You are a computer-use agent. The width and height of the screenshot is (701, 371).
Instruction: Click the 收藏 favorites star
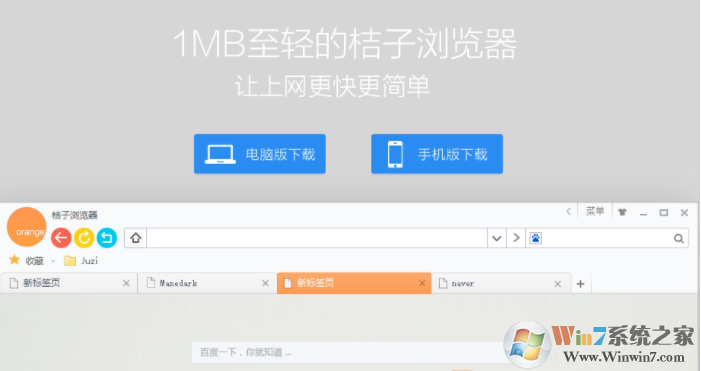pyautogui.click(x=14, y=260)
